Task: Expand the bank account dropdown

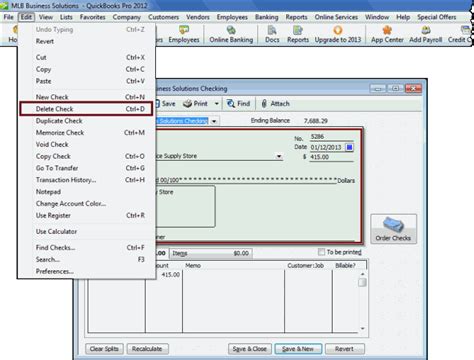Action: coord(214,121)
